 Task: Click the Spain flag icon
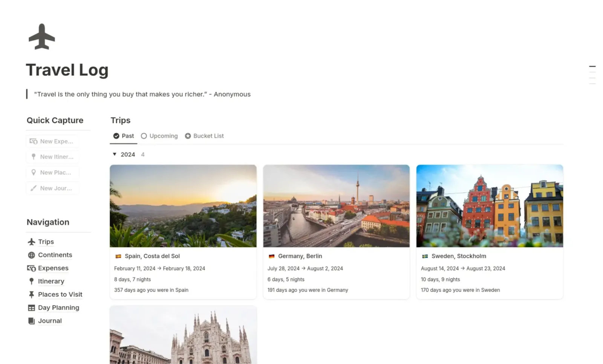[118, 256]
